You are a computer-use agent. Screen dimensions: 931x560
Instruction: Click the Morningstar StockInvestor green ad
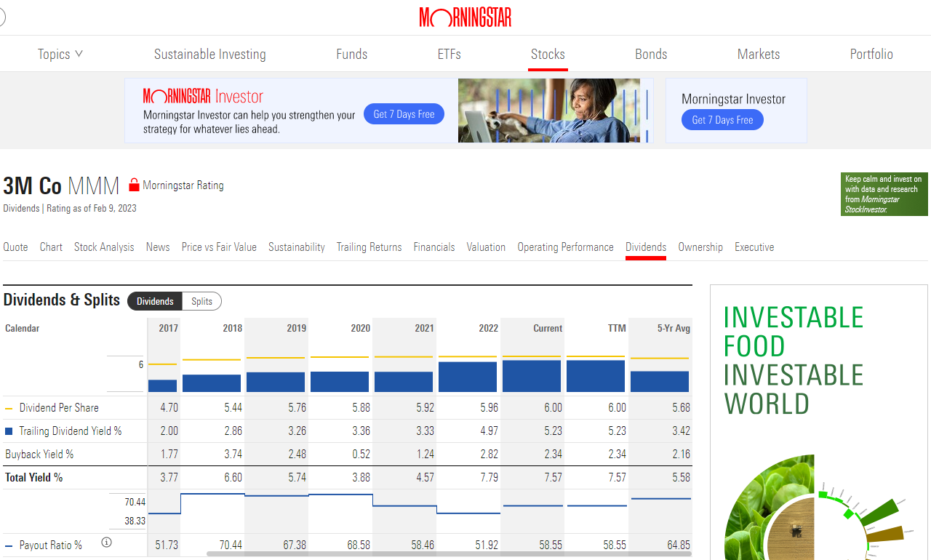click(x=884, y=194)
